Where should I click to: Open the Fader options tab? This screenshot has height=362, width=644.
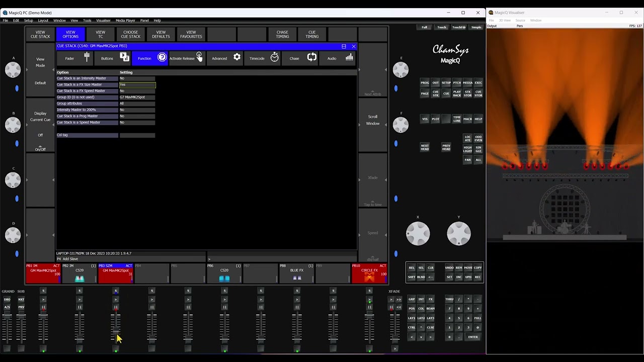75,58
